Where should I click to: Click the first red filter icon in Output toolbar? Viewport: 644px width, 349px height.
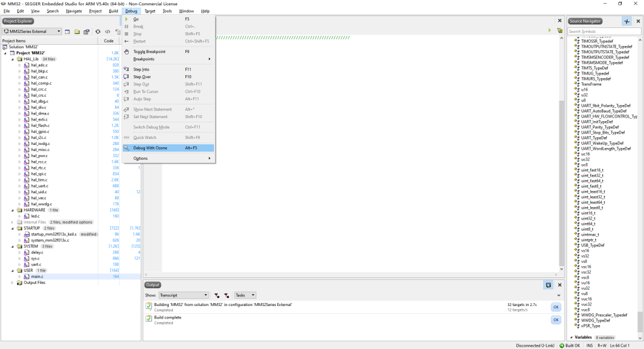tap(216, 295)
